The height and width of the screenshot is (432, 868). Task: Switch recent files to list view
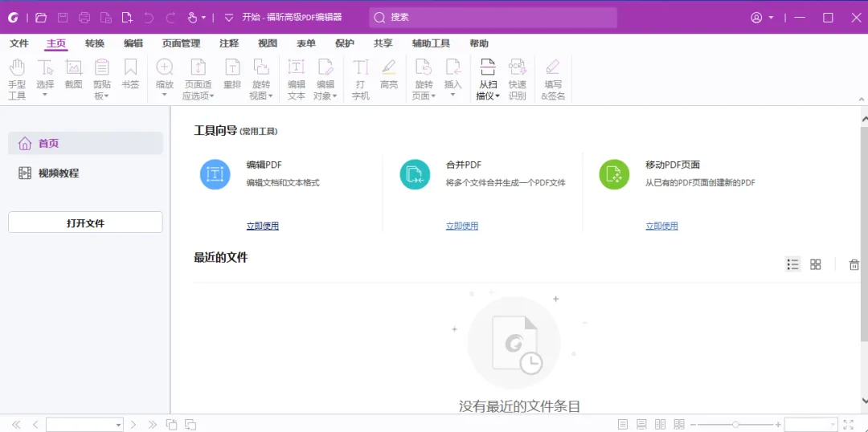(793, 264)
